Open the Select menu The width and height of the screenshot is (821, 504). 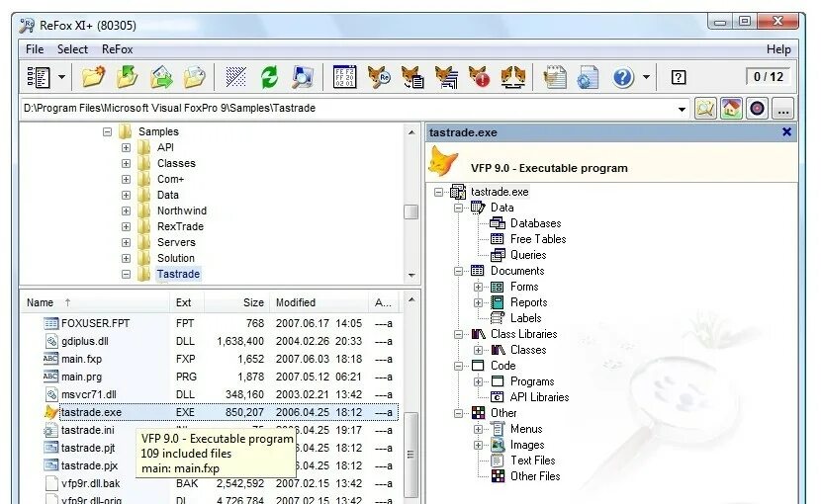coord(72,49)
